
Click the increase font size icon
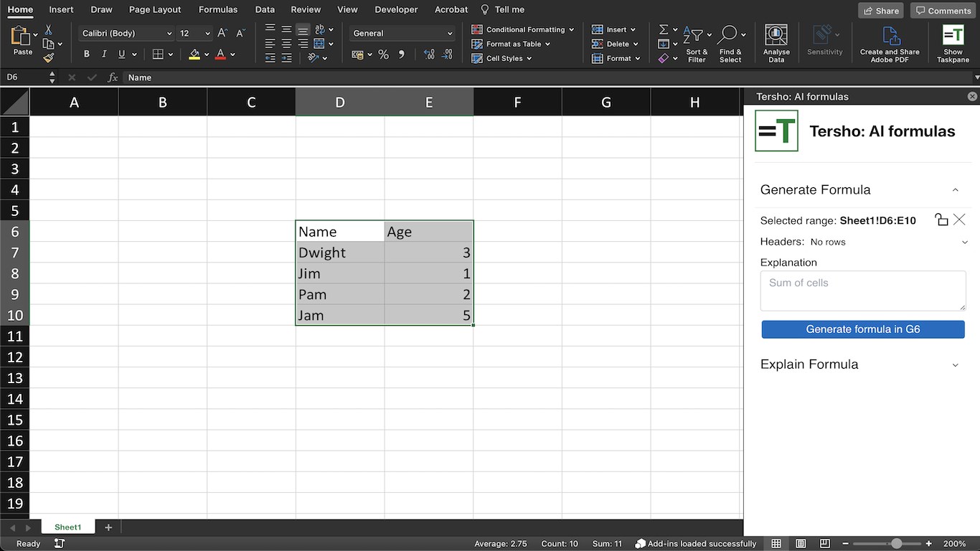click(222, 33)
